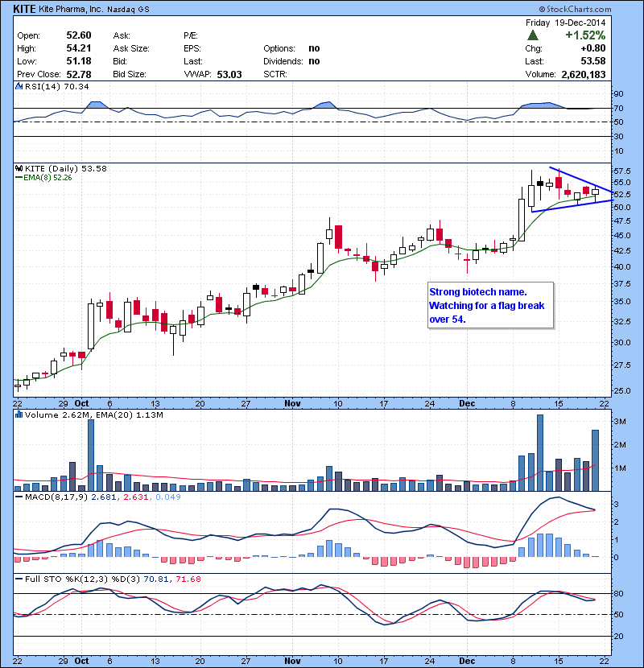Click the 3M volume axis label
The width and height of the screenshot is (644, 668).
[619, 422]
